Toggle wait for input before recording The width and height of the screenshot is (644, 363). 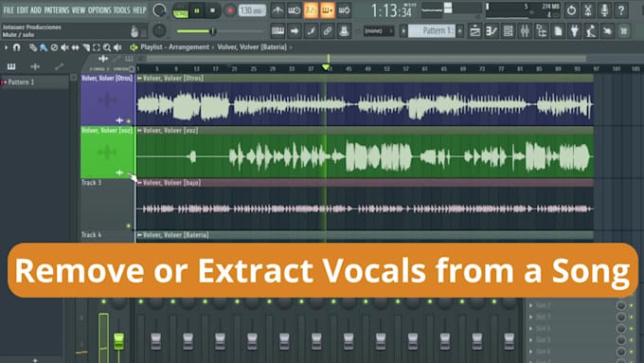295,10
